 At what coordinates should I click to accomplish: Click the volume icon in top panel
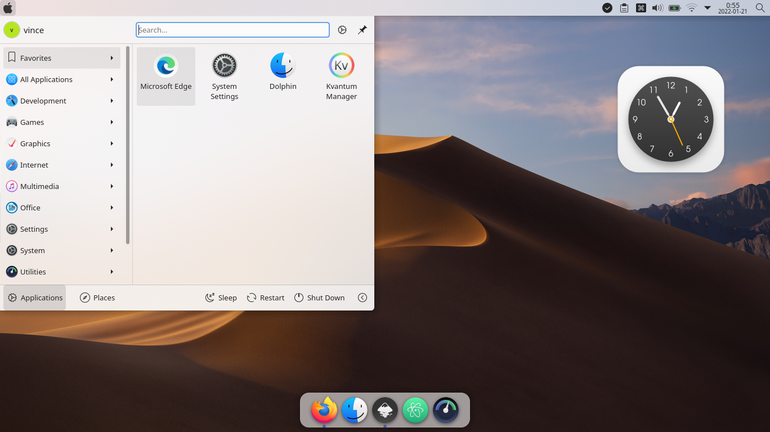[x=658, y=8]
